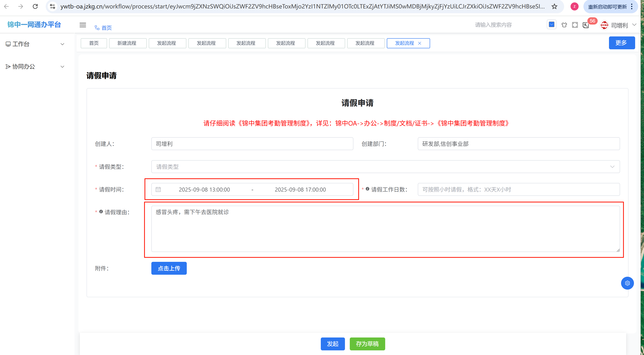Click the hamburger menu collapse icon
Image resolution: width=644 pixels, height=355 pixels.
83,25
